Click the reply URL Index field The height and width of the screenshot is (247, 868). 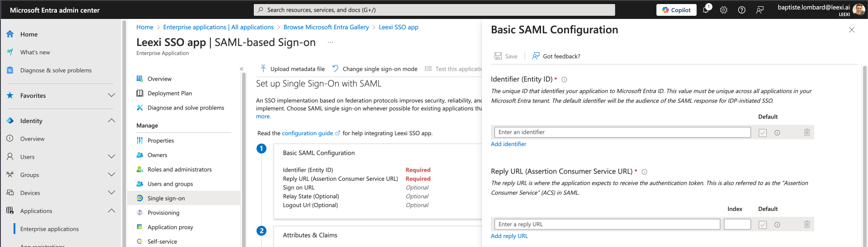click(737, 224)
